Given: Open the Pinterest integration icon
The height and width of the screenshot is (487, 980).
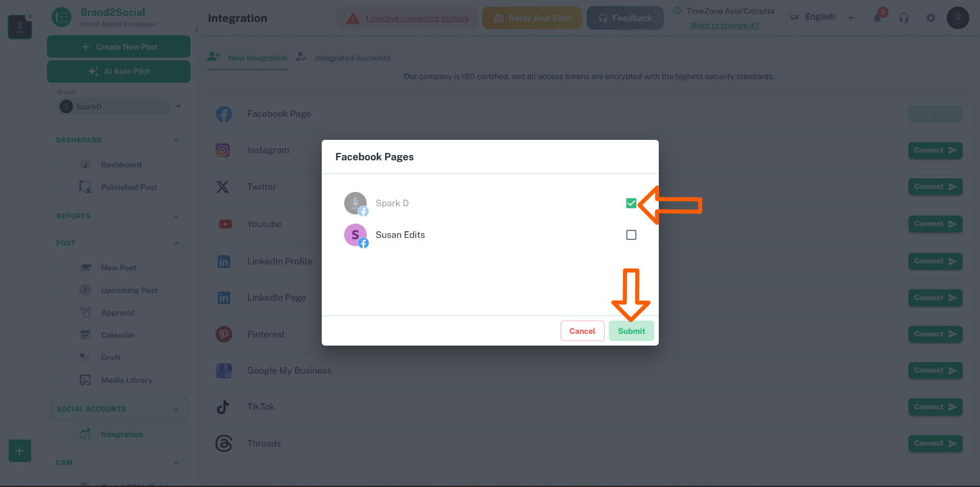Looking at the screenshot, I should tap(224, 334).
